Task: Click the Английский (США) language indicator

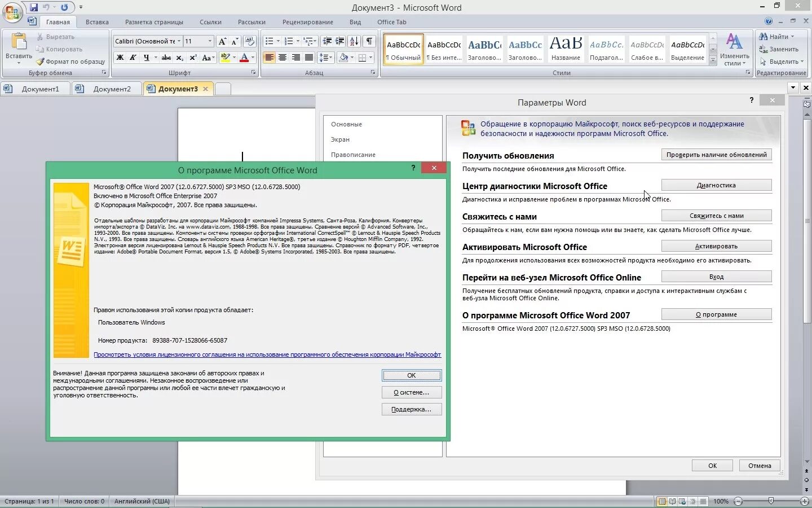Action: (142, 501)
